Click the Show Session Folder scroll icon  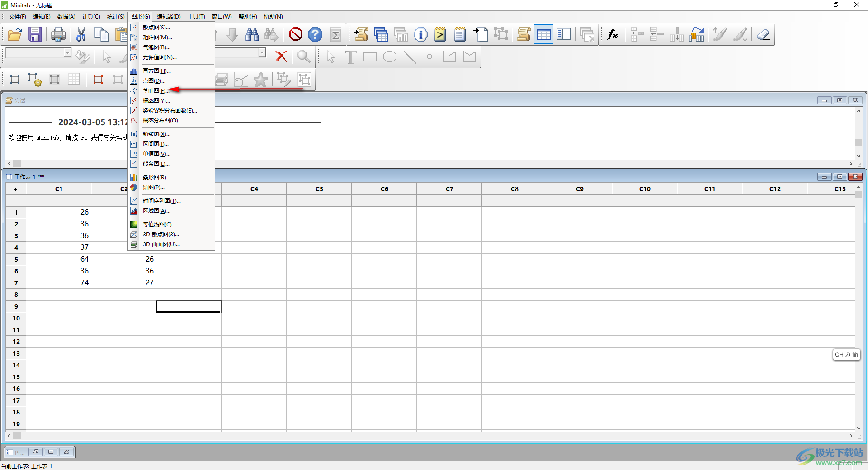click(361, 34)
